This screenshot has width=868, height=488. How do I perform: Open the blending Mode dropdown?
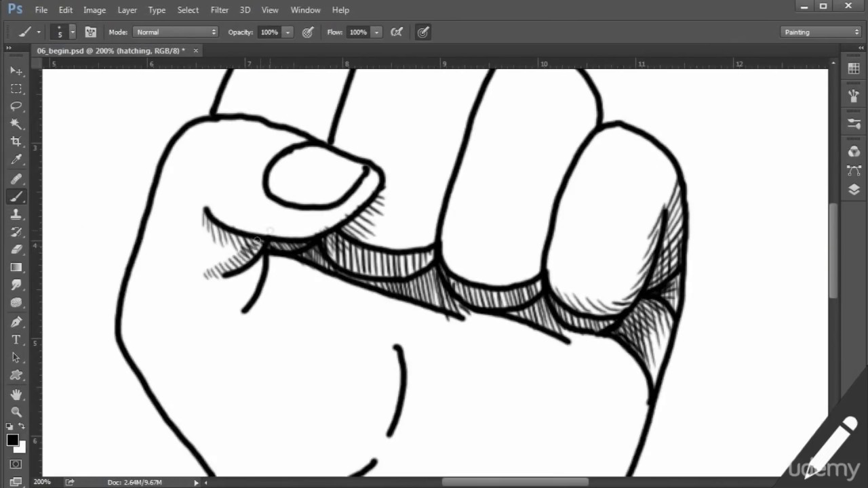(176, 32)
